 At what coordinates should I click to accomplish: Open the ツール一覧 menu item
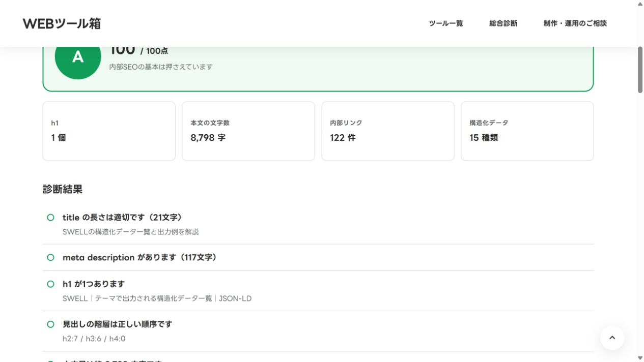pos(446,23)
